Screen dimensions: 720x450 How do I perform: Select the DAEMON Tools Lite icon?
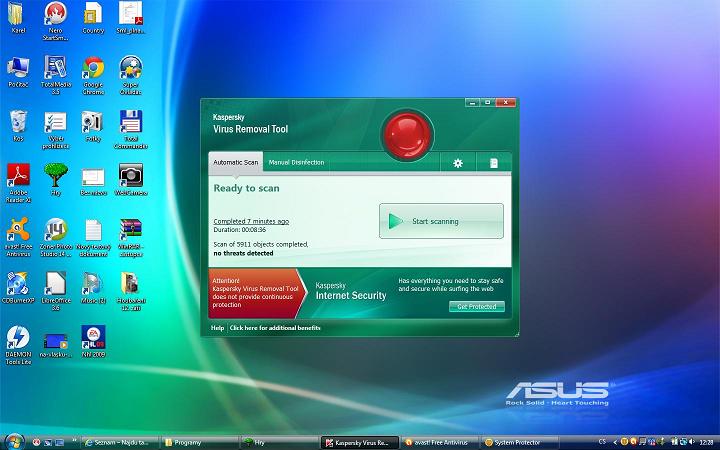click(x=18, y=345)
